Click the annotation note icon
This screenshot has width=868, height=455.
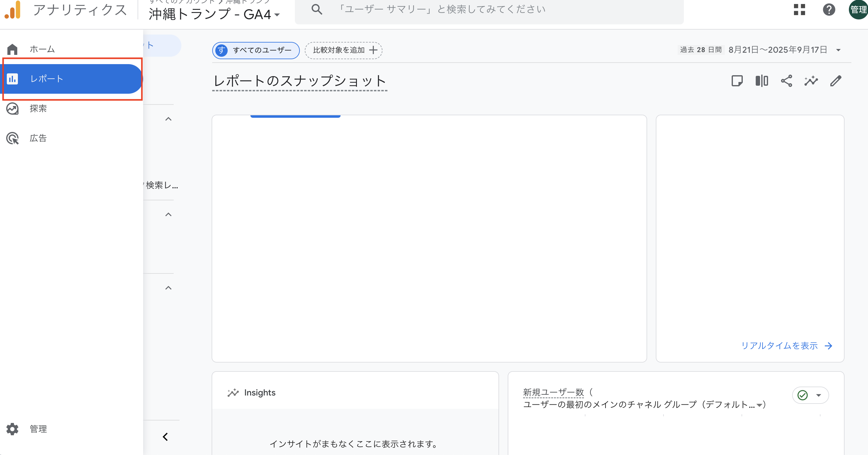coord(737,81)
